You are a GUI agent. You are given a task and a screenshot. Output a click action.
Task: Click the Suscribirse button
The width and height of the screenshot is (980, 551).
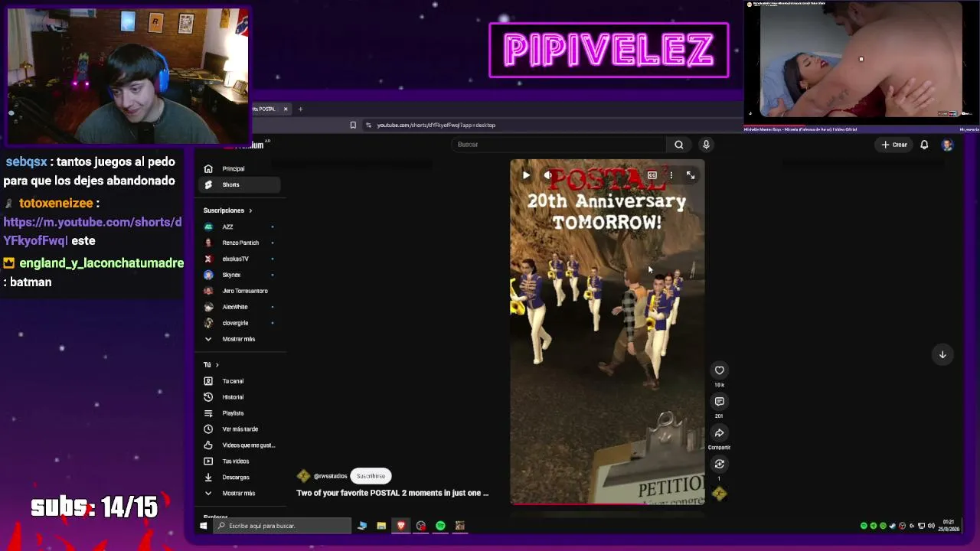(x=371, y=476)
